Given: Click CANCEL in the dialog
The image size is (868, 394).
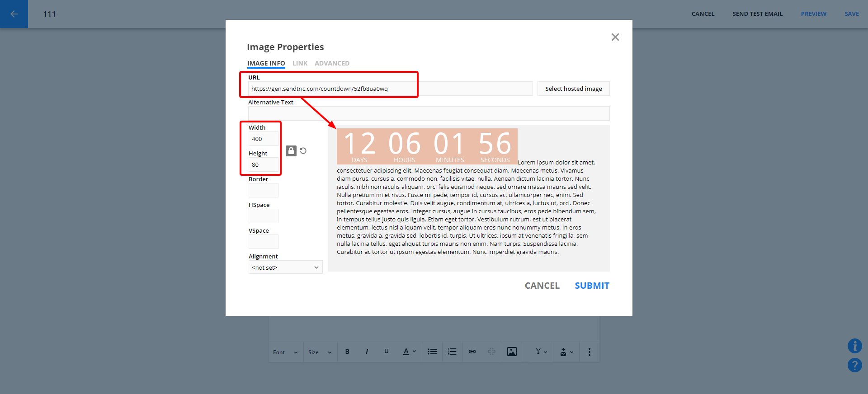Looking at the screenshot, I should point(542,286).
